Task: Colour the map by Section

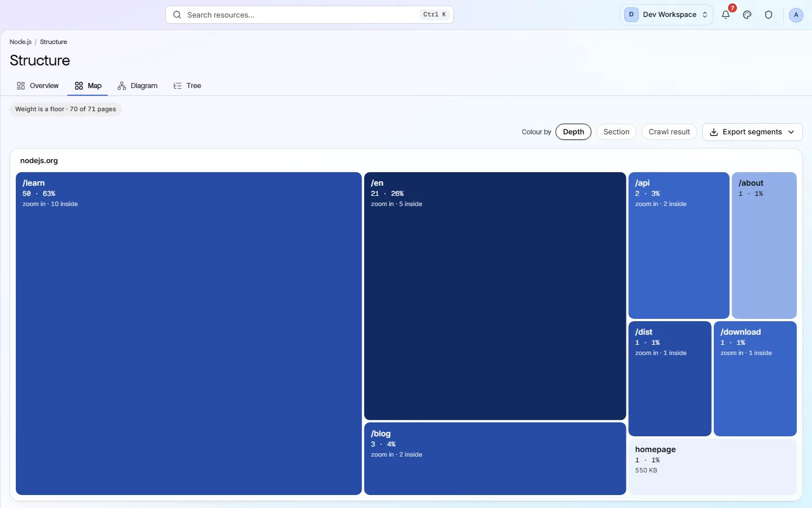Action: [616, 132]
